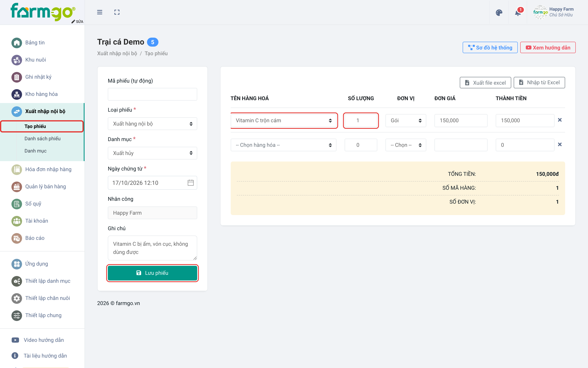Toggle the hamburger sidebar menu icon

point(100,12)
